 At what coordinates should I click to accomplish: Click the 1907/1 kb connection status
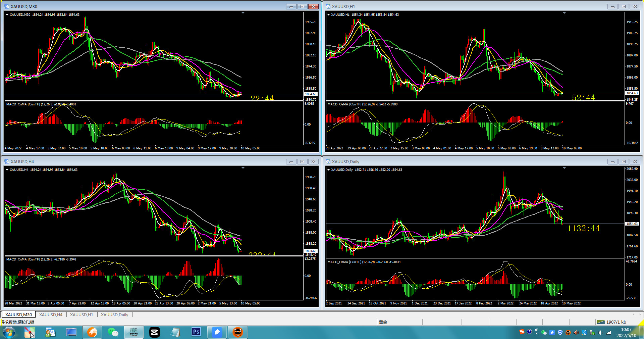616,322
